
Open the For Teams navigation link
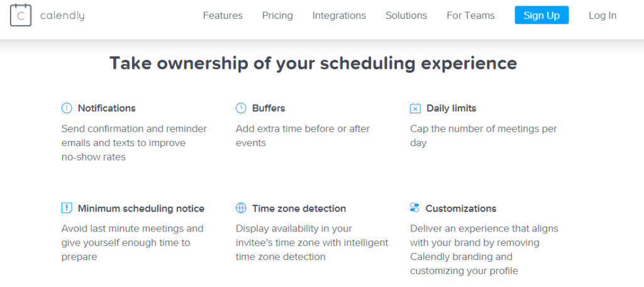tap(470, 16)
